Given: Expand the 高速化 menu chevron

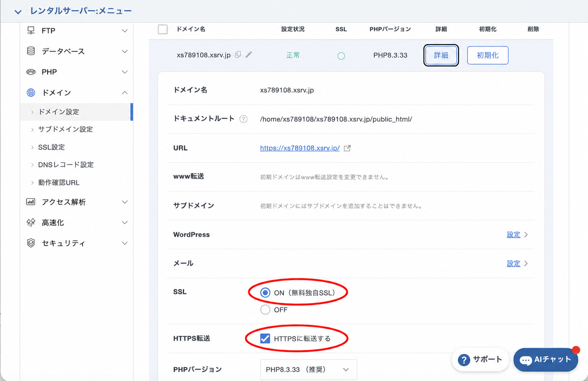Looking at the screenshot, I should tap(125, 223).
